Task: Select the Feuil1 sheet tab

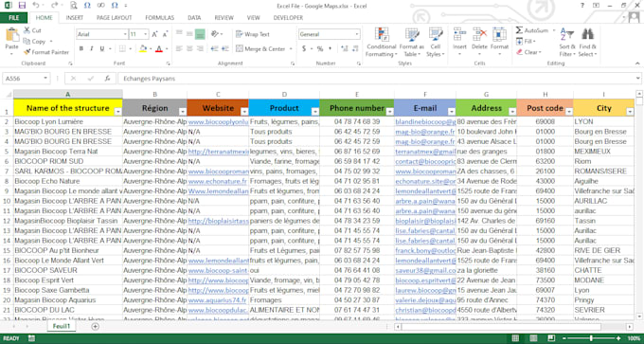Action: point(62,326)
